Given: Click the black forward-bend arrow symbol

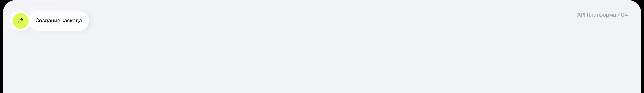Looking at the screenshot, I should 21,21.
